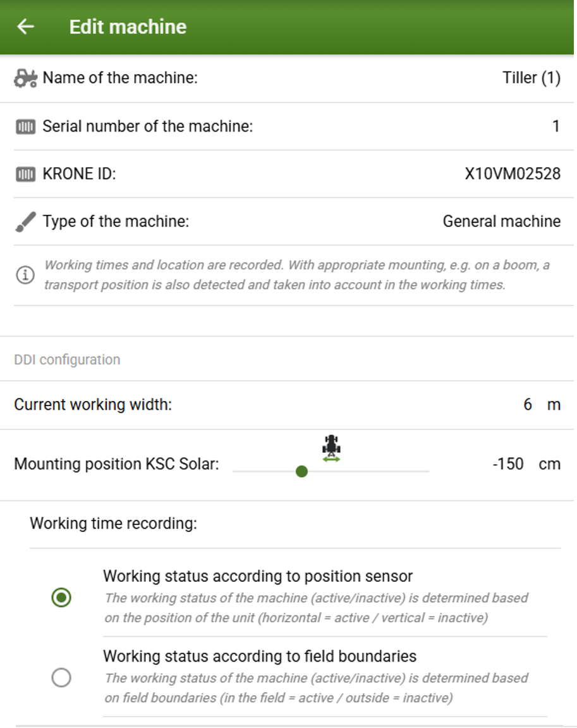Click the brush icon for machine type
This screenshot has width=577, height=728.
pos(25,221)
